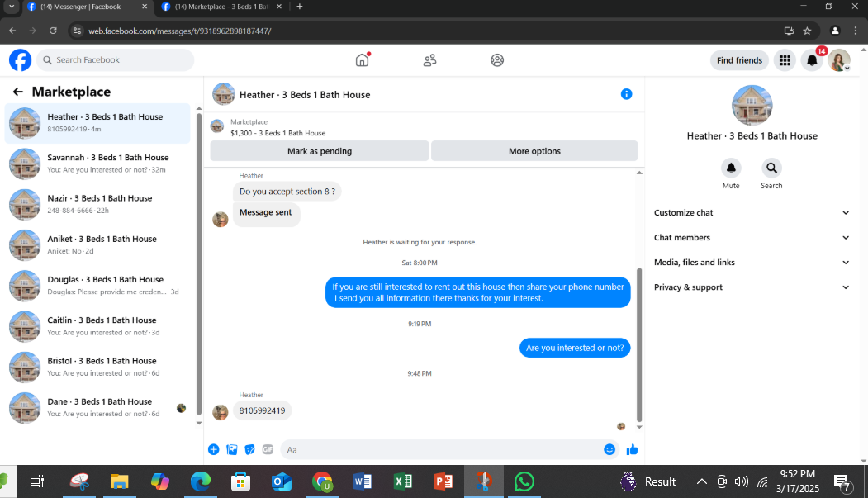Open Task View on the taskbar

pos(36,481)
